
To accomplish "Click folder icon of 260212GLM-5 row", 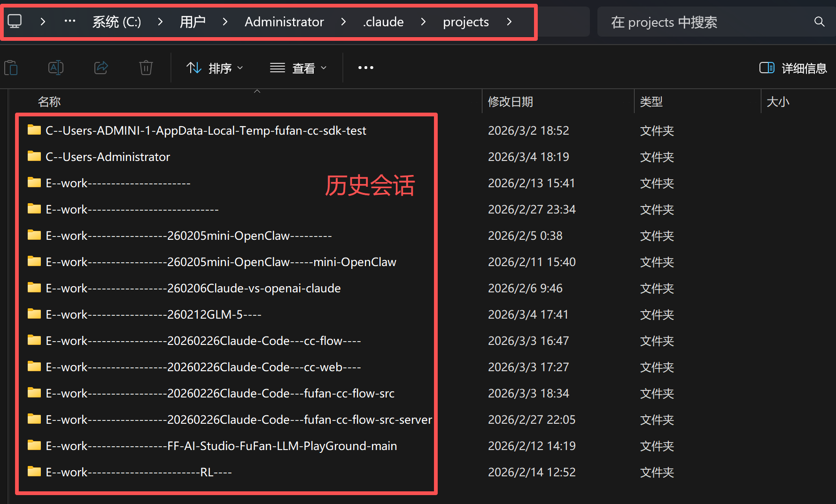I will click(x=34, y=313).
